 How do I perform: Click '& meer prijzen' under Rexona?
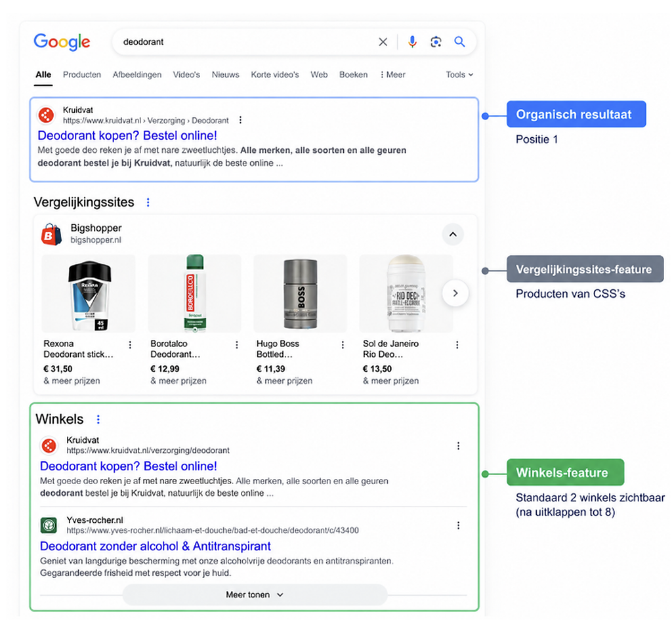72,381
